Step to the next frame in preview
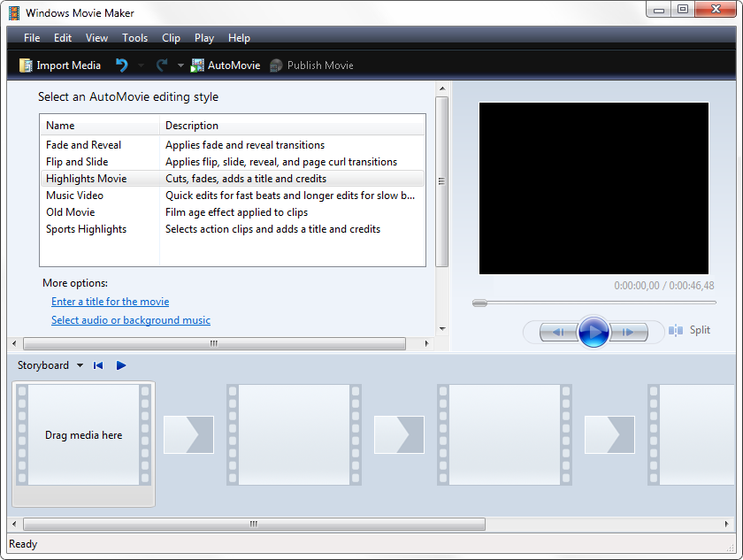The height and width of the screenshot is (560, 743). click(x=628, y=332)
